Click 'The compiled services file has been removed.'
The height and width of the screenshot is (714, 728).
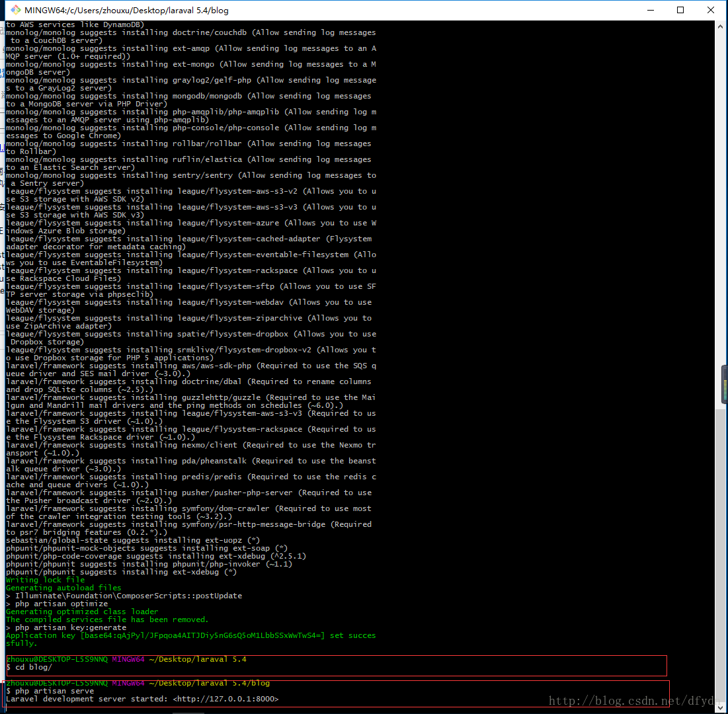[x=107, y=619]
